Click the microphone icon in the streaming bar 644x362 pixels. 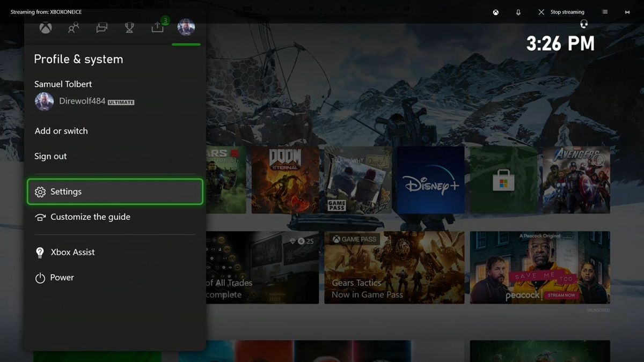[x=518, y=12]
